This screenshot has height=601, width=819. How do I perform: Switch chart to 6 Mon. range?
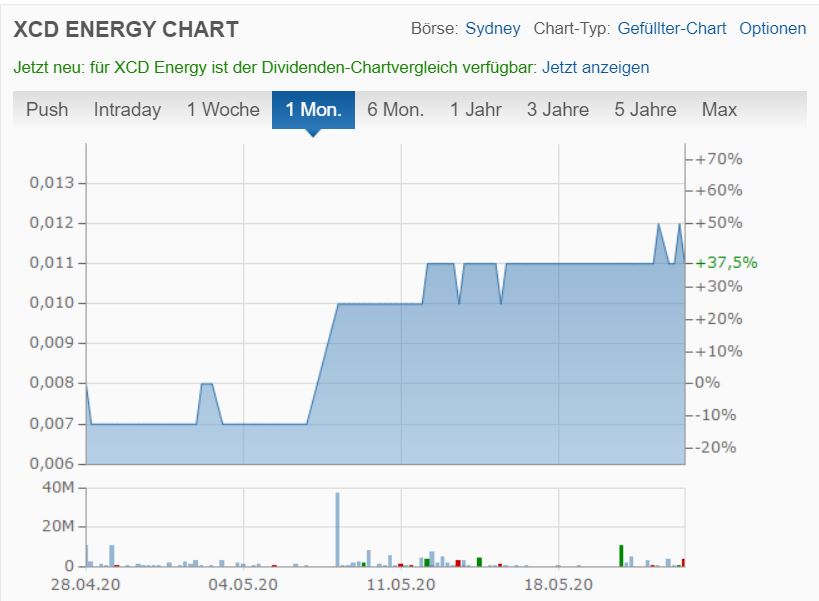pos(395,110)
